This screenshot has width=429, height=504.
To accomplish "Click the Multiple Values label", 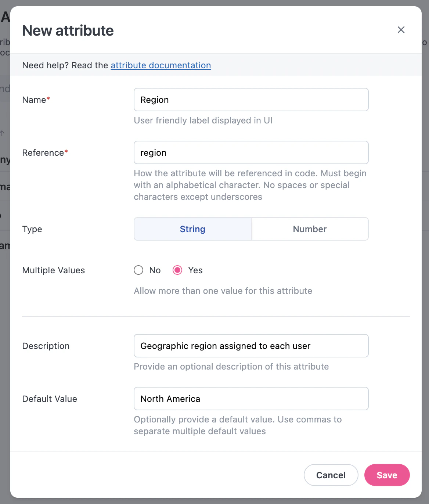I will click(53, 270).
